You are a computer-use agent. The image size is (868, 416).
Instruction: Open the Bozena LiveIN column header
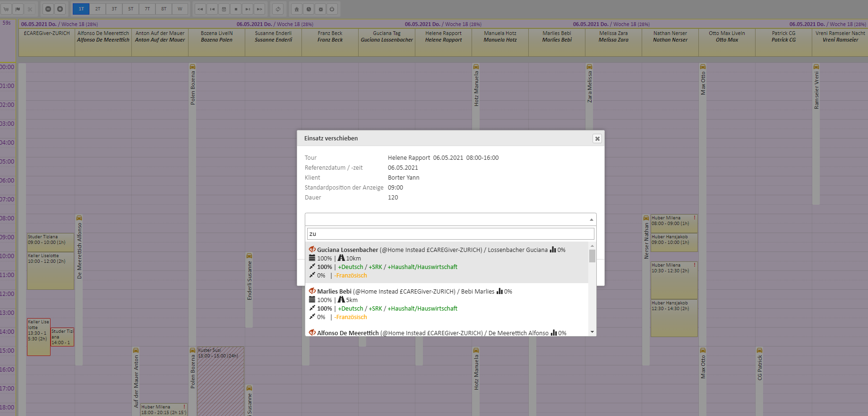click(x=216, y=43)
